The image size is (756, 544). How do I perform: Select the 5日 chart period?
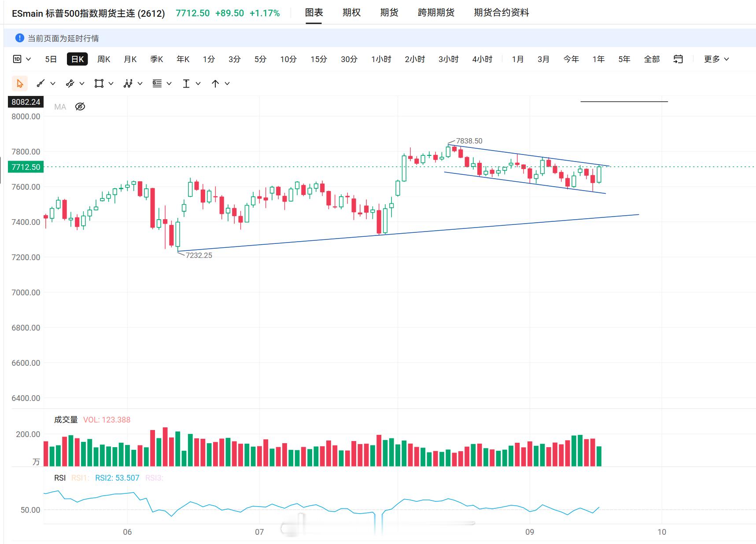point(51,59)
